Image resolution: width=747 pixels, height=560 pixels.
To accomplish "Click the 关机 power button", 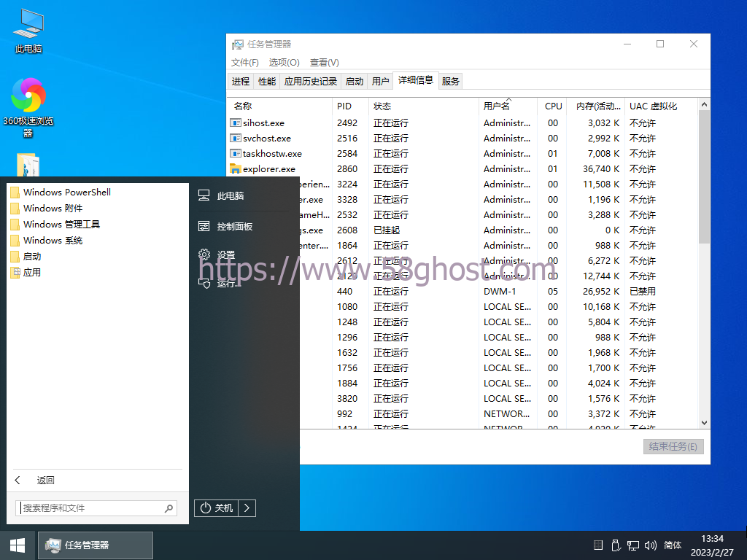I will tap(217, 507).
